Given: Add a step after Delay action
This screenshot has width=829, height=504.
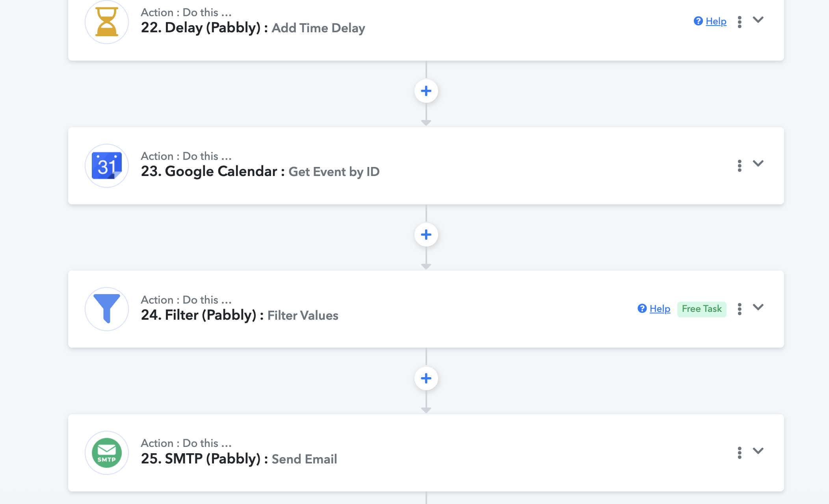Looking at the screenshot, I should (426, 91).
